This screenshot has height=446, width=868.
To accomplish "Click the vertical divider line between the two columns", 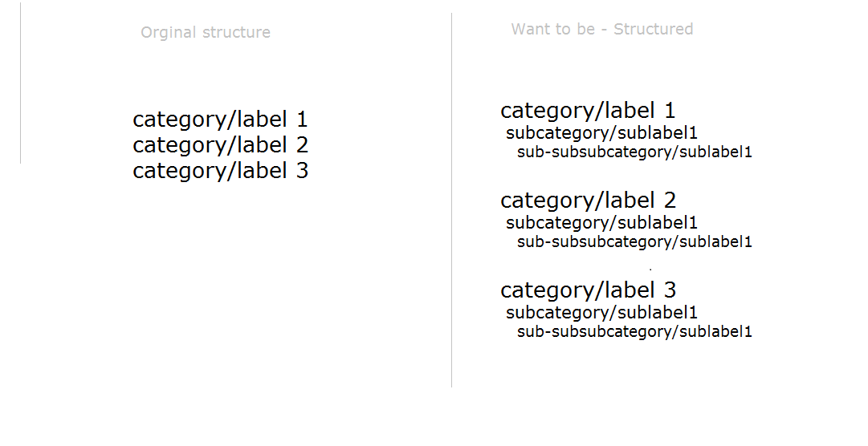I will click(452, 200).
